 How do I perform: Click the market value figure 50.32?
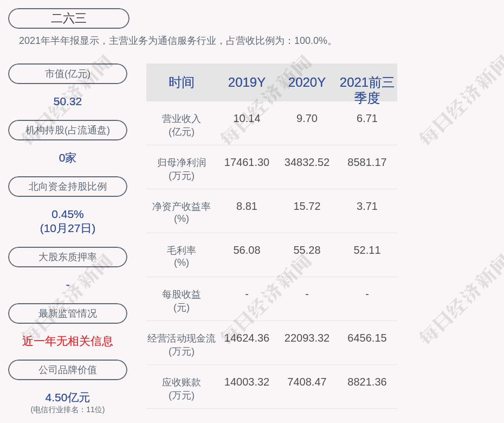pyautogui.click(x=67, y=101)
